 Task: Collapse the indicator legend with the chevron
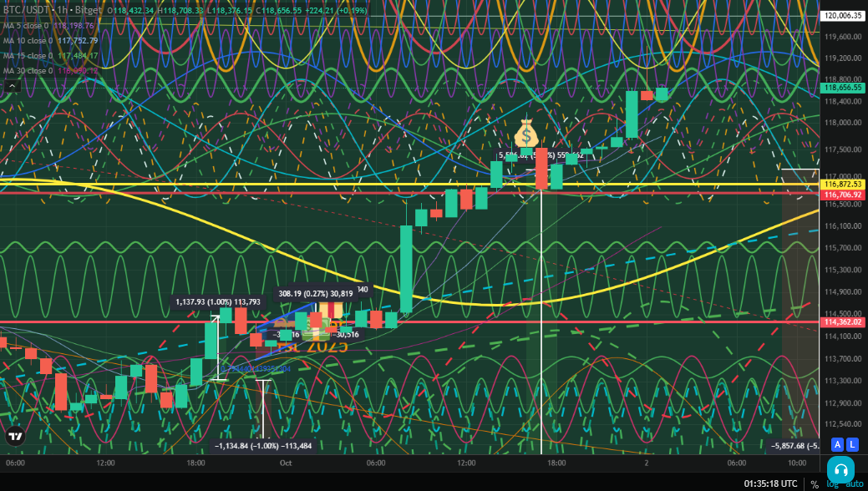point(13,86)
